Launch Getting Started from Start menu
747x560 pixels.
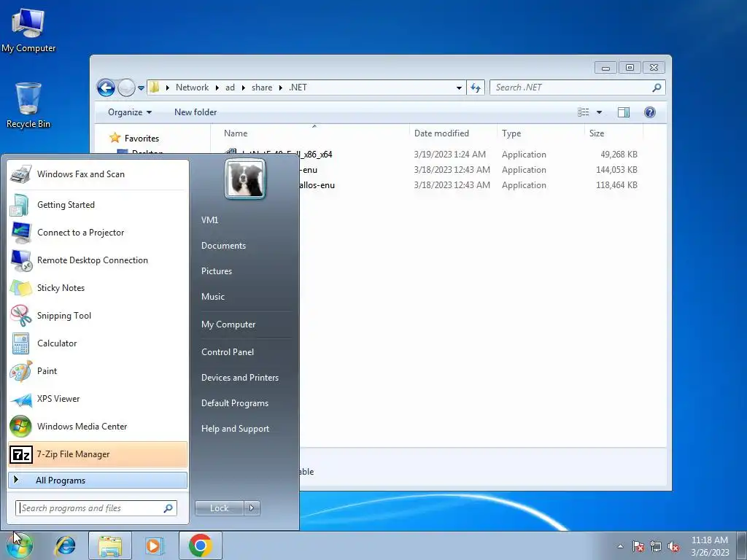click(98, 205)
